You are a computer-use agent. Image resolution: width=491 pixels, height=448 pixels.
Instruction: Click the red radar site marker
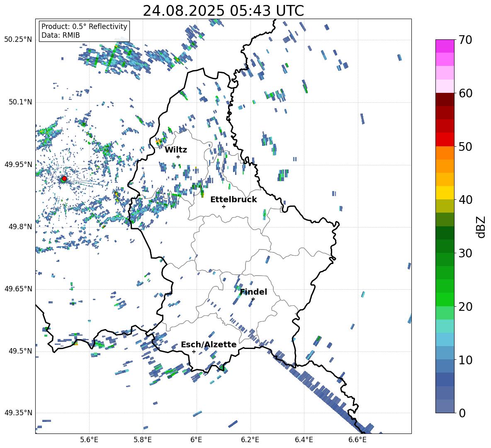64,178
